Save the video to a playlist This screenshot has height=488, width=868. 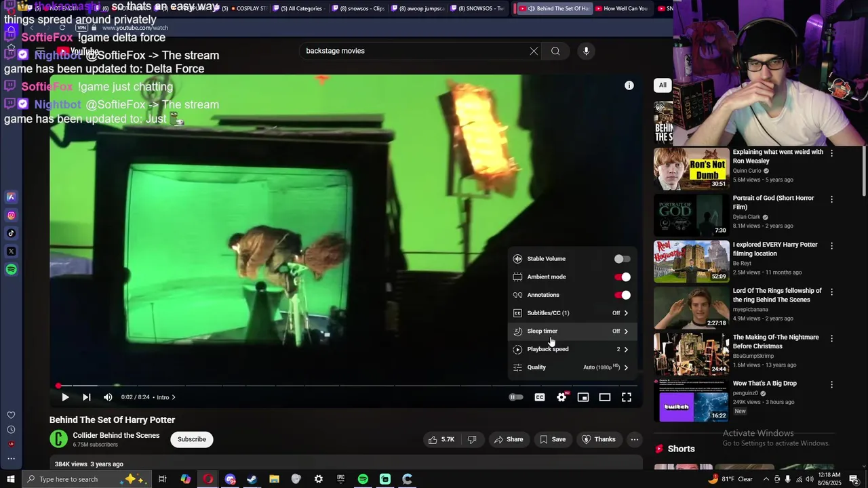(x=553, y=439)
